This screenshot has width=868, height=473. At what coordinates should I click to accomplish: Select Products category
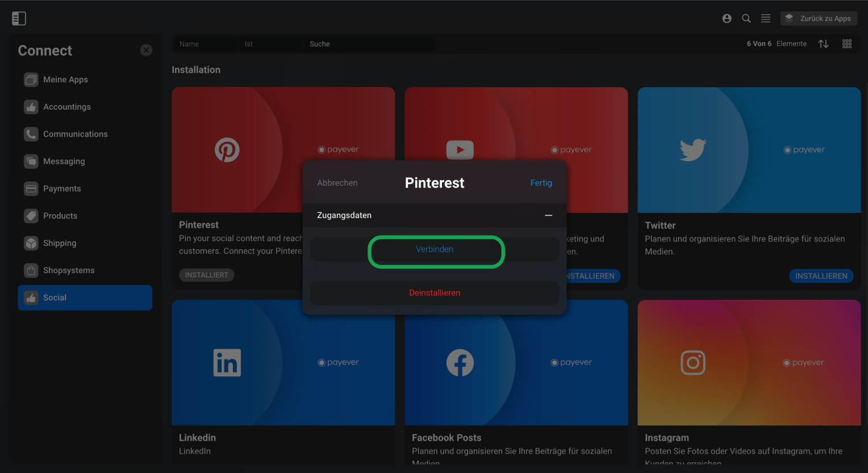click(x=85, y=216)
